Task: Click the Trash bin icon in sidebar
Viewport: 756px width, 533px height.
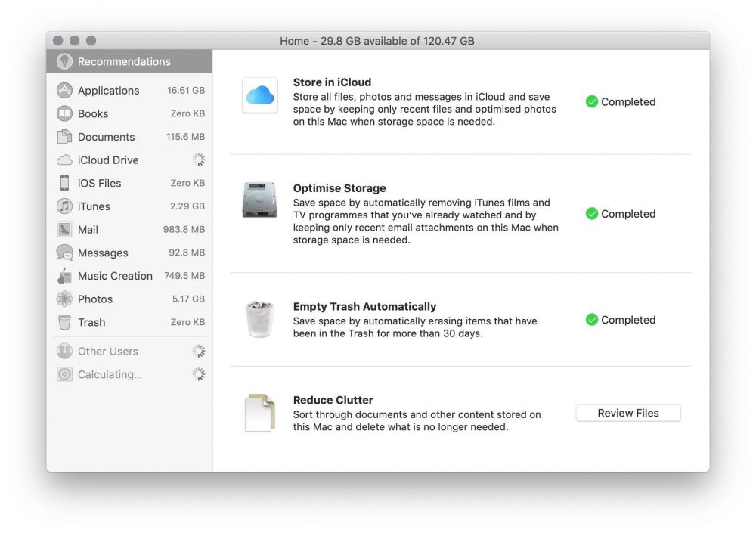Action: tap(64, 322)
